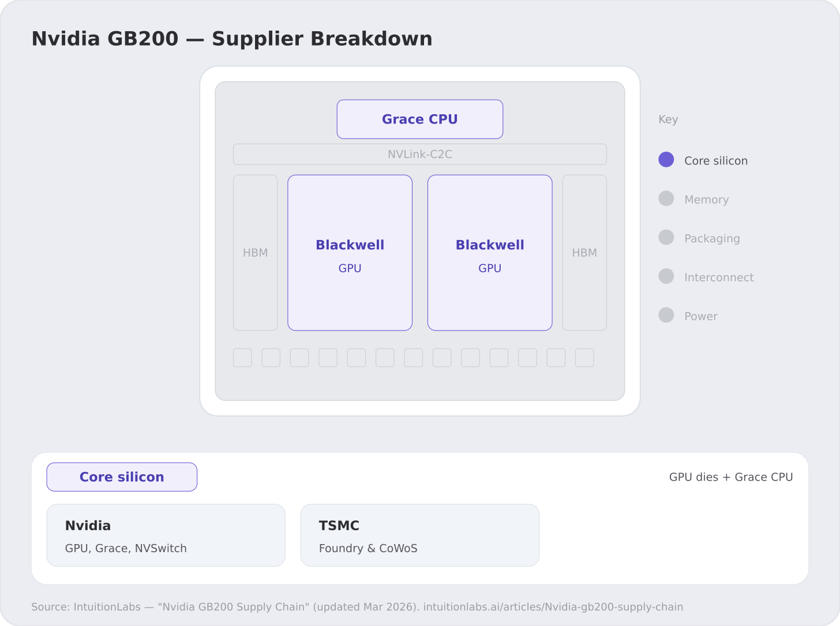Click the last small power component square
This screenshot has width=840, height=626.
point(584,358)
